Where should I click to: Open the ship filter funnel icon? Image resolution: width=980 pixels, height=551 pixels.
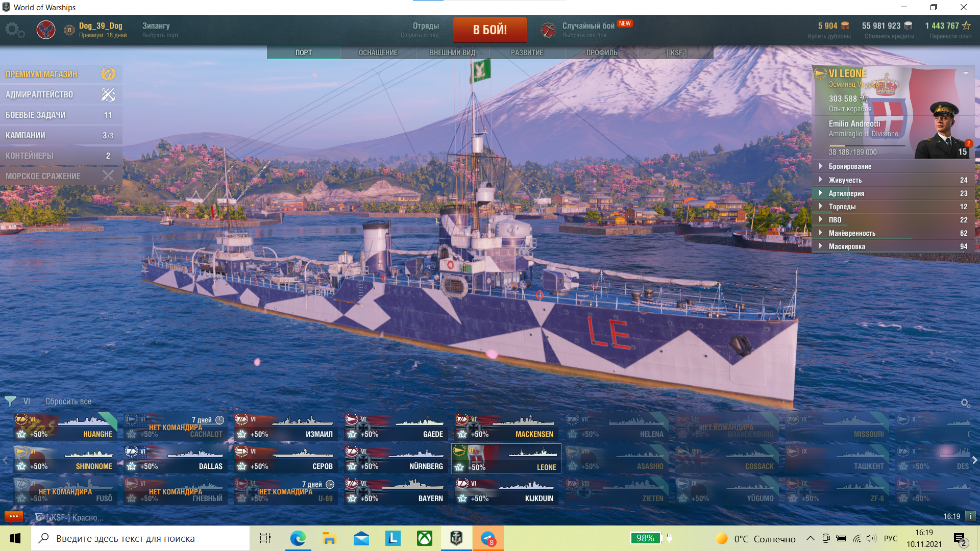(10, 402)
